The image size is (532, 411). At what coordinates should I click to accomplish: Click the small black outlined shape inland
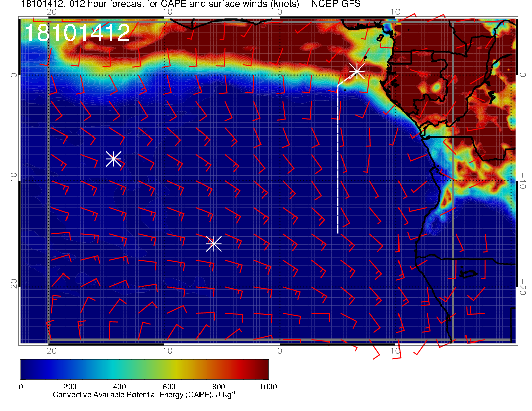(x=468, y=273)
